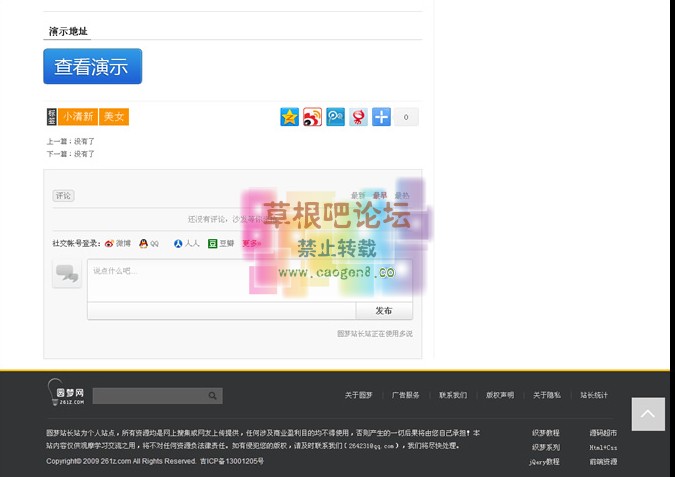Select the 美女 orange tag

click(x=114, y=117)
